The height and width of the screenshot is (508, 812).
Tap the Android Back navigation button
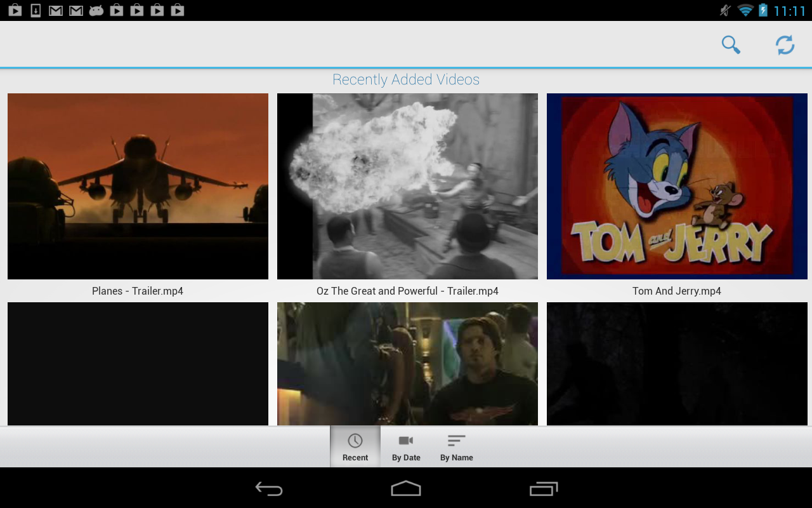coord(269,488)
